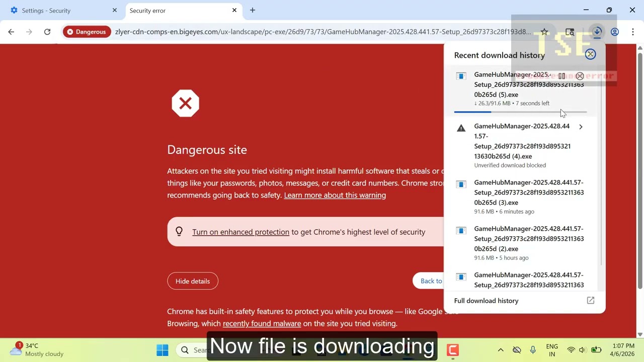This screenshot has width=644, height=362.
Task: Open the Chrome profile avatar
Action: point(614,32)
